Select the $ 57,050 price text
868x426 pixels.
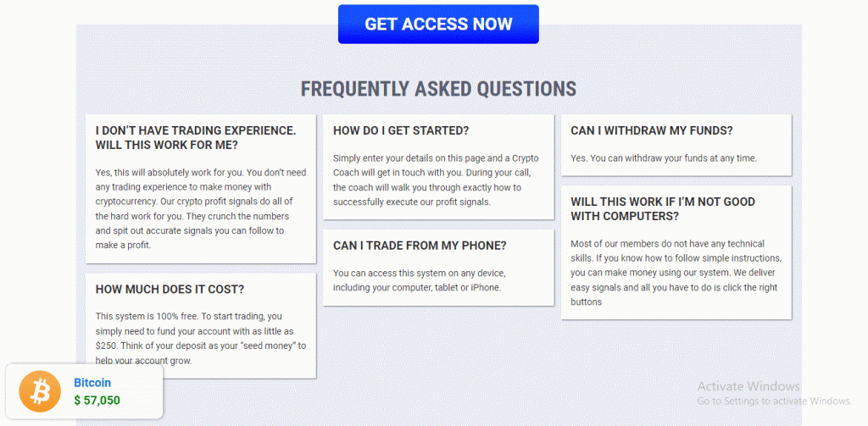tap(97, 401)
